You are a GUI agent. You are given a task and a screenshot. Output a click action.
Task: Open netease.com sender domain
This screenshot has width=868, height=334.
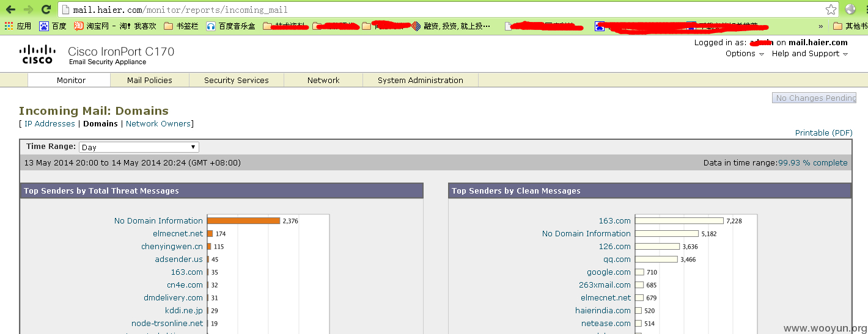[x=606, y=323]
